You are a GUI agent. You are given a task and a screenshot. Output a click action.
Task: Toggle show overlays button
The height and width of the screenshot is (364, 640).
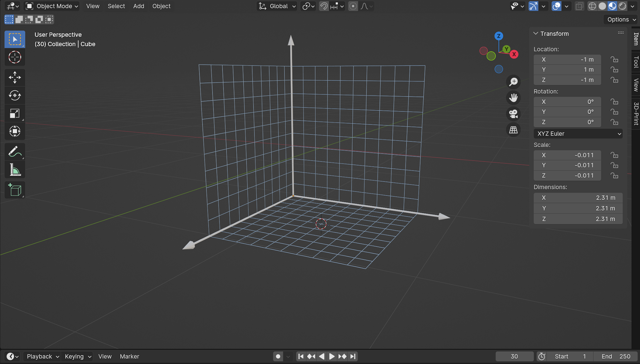(x=556, y=6)
